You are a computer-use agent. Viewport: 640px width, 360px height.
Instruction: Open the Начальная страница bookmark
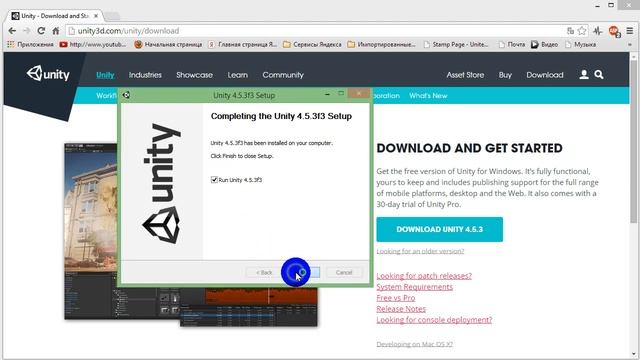pos(168,44)
